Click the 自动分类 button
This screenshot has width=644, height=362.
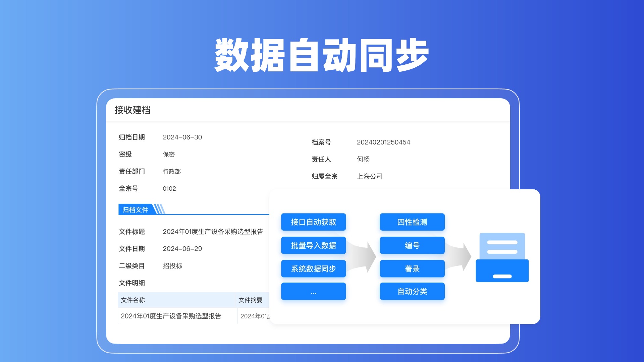click(x=412, y=291)
